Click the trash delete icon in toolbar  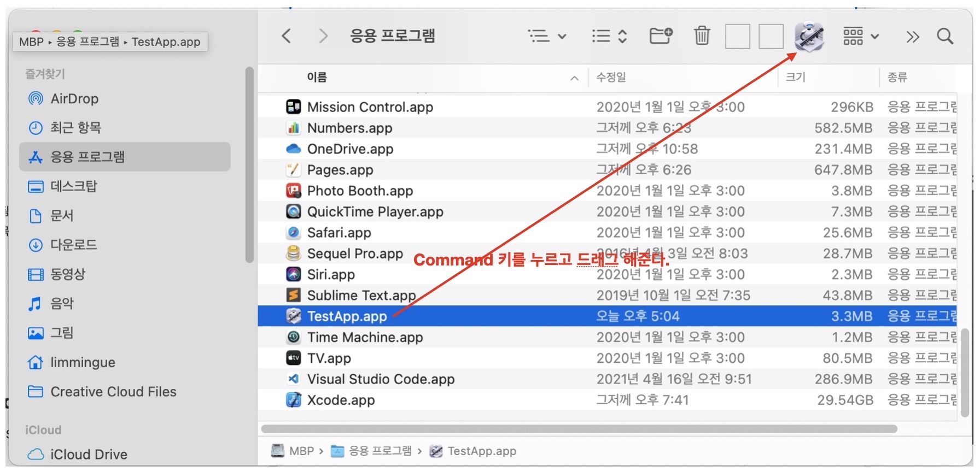[702, 36]
